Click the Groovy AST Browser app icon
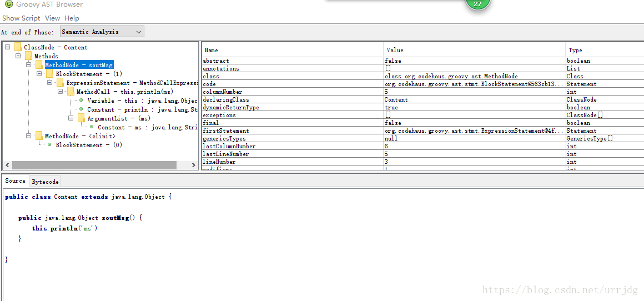The image size is (644, 301). coord(8,4)
